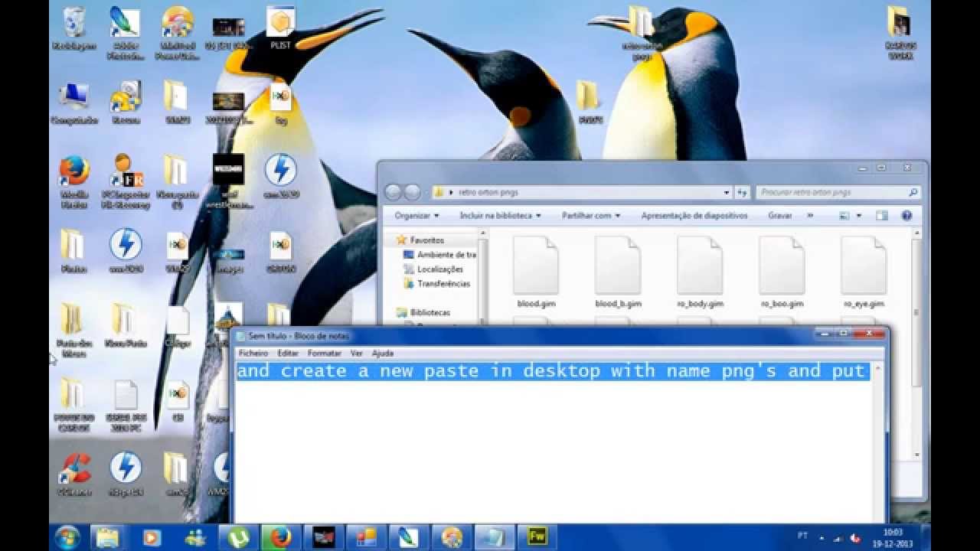Expand the address bar history dropdown
Screen dimensions: 980x551
pyautogui.click(x=727, y=192)
